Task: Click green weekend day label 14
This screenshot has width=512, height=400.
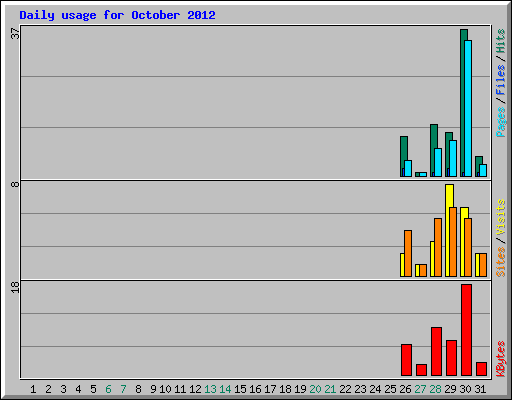Action: coord(225,389)
